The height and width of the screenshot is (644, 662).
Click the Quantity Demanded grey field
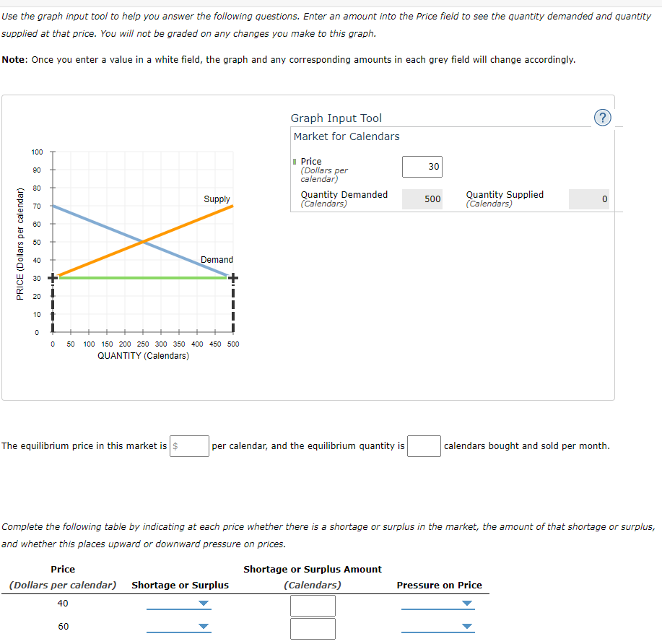422,199
